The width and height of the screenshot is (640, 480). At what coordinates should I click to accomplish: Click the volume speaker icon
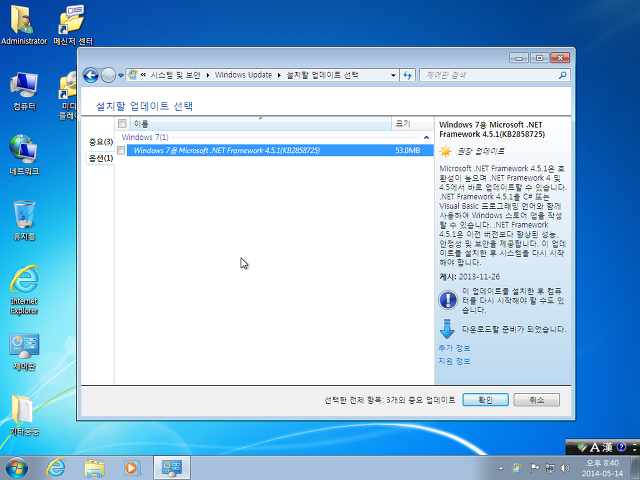[x=565, y=468]
